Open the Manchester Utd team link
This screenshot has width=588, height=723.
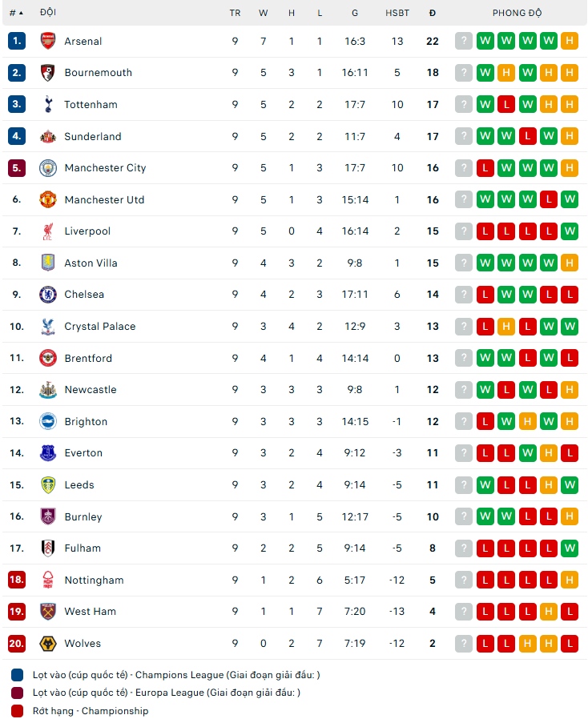click(x=104, y=200)
